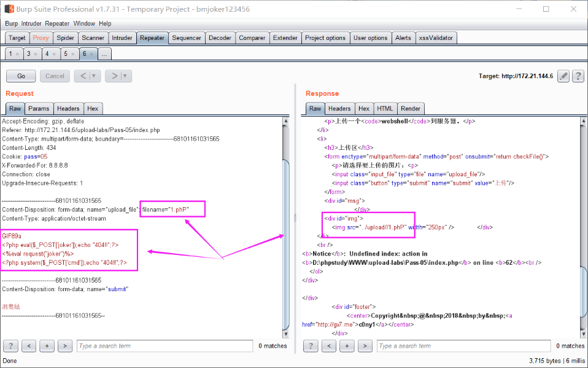Switch to the Comparer tab
This screenshot has width=588, height=368.
point(252,38)
